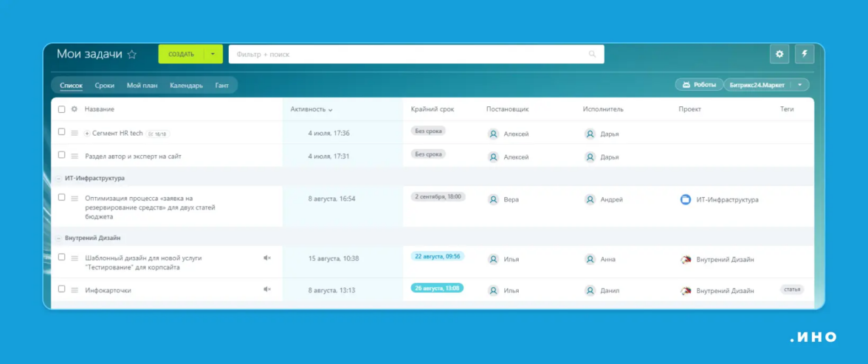Unmute the Инфокарточки task
The image size is (868, 364).
pos(267,289)
